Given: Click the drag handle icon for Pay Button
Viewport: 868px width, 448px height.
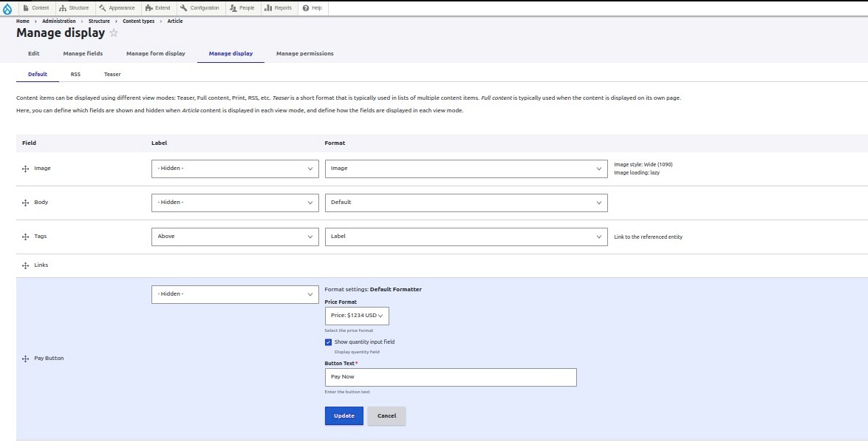Looking at the screenshot, I should tap(26, 359).
